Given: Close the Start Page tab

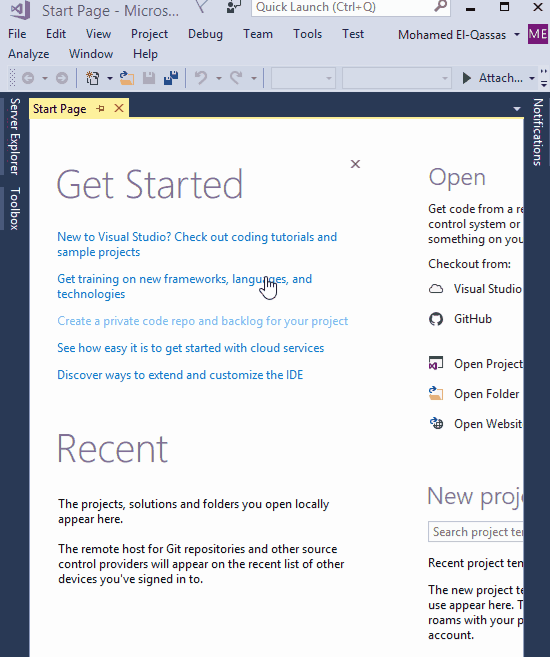Looking at the screenshot, I should (119, 109).
